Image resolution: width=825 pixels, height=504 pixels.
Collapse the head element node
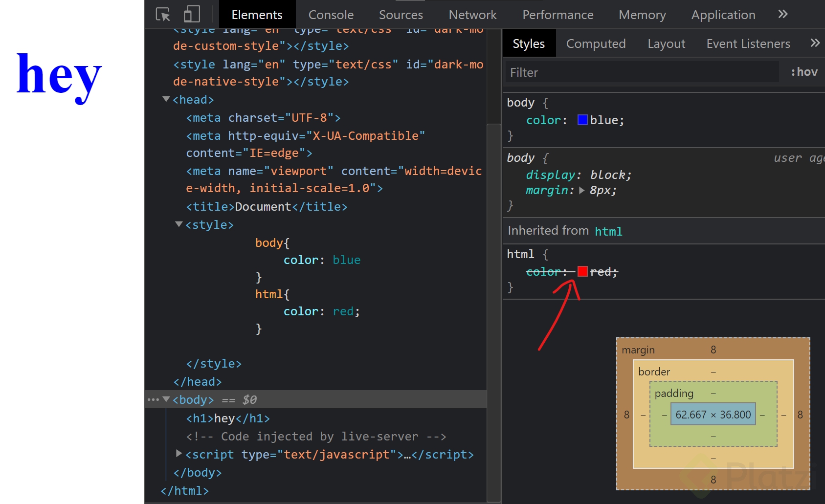click(x=166, y=99)
